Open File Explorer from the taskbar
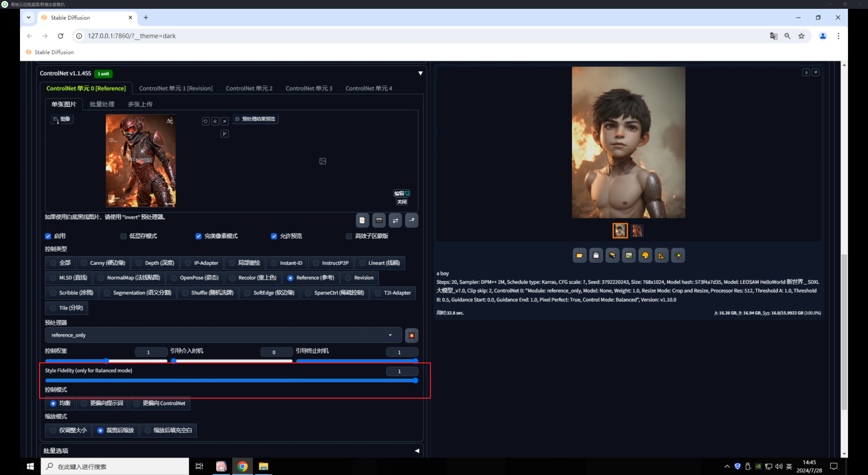 point(263,467)
